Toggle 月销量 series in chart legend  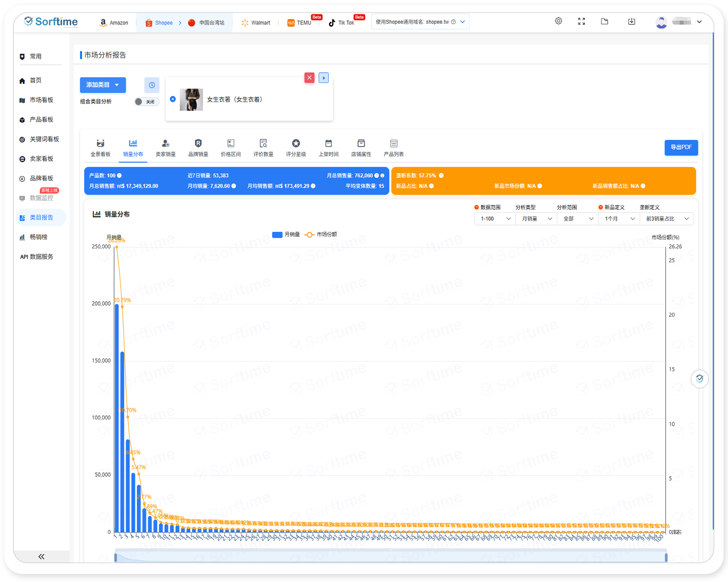(x=286, y=235)
